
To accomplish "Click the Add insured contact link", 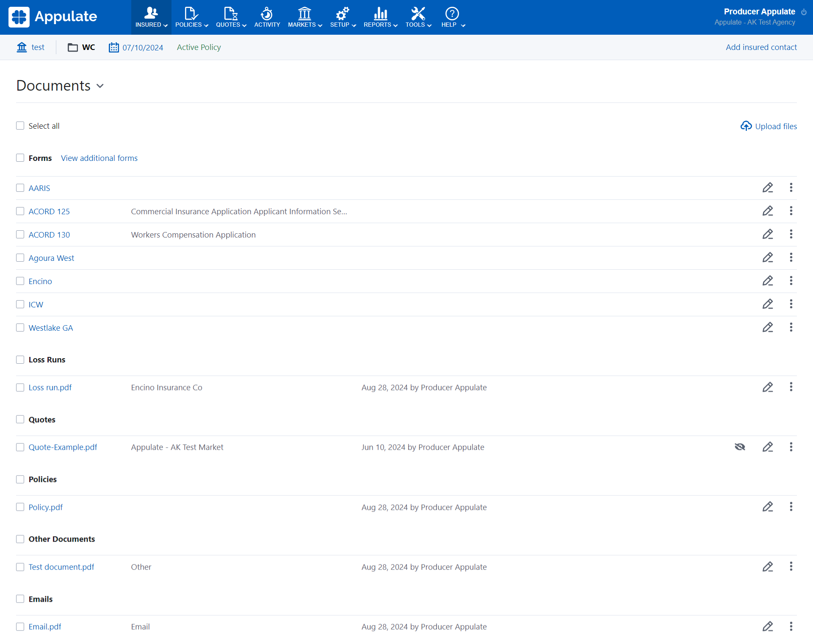I will 761,47.
